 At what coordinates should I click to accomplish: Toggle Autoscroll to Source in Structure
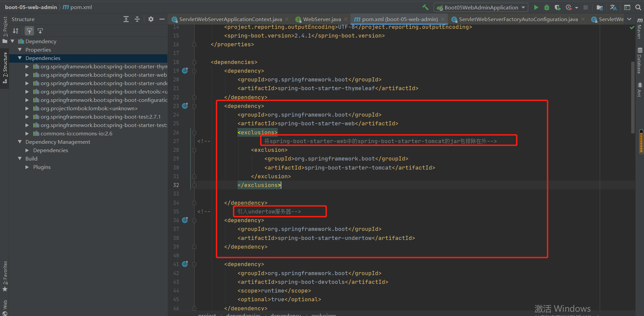pos(30,31)
